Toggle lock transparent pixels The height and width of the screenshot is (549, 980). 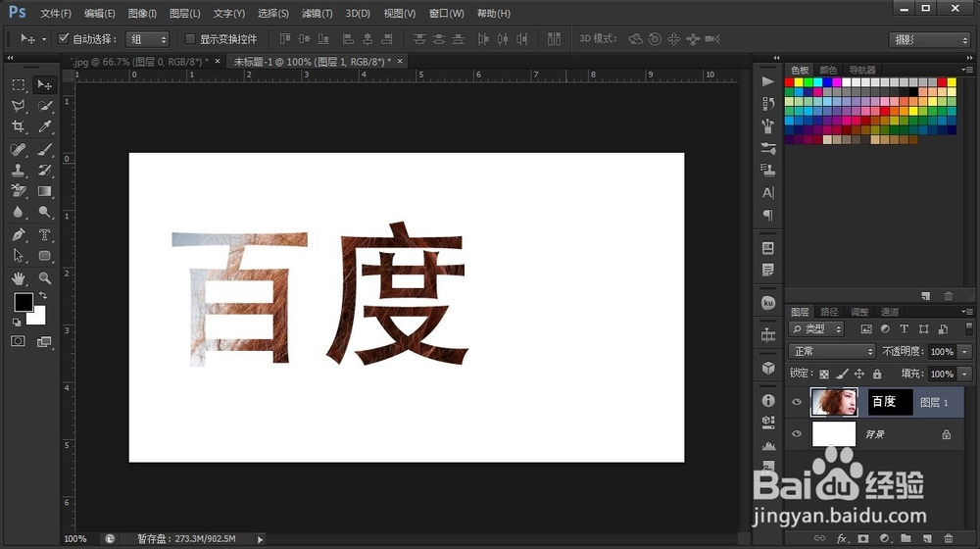click(824, 374)
